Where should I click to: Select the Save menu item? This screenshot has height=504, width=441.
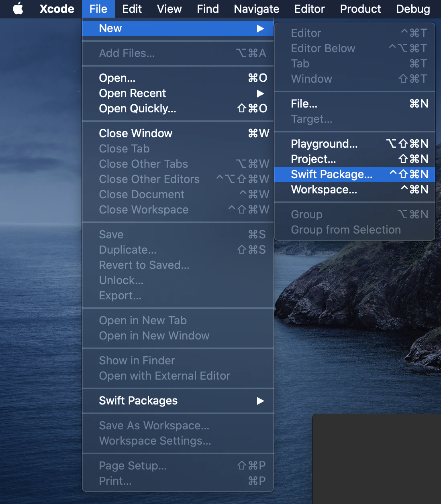click(x=178, y=234)
